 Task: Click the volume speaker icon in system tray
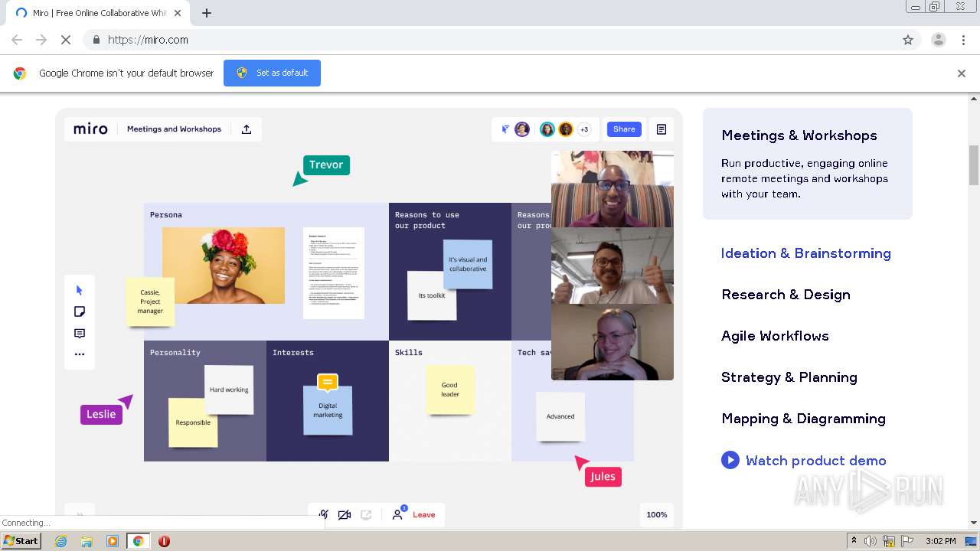[871, 541]
